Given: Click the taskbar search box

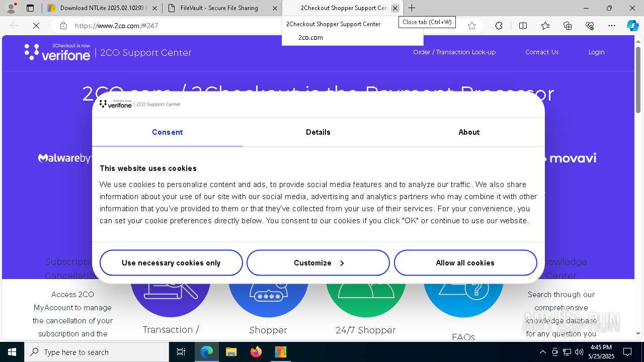Looking at the screenshot, I should click(x=97, y=352).
